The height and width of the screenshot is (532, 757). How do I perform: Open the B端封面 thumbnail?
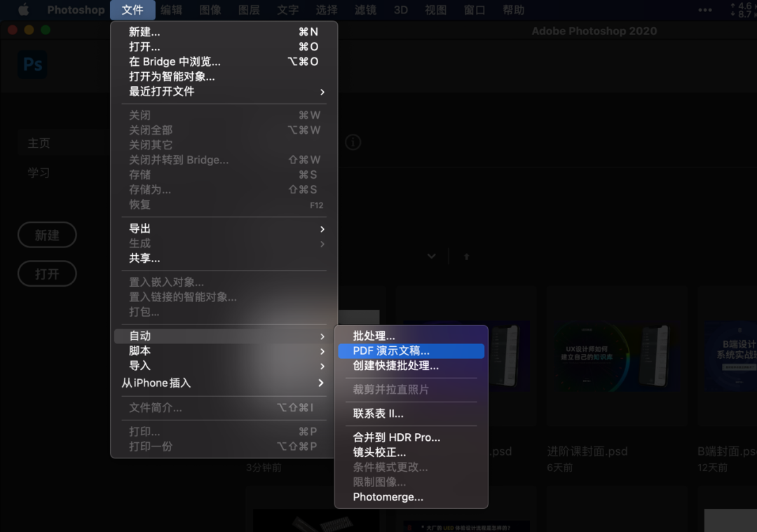(727, 356)
